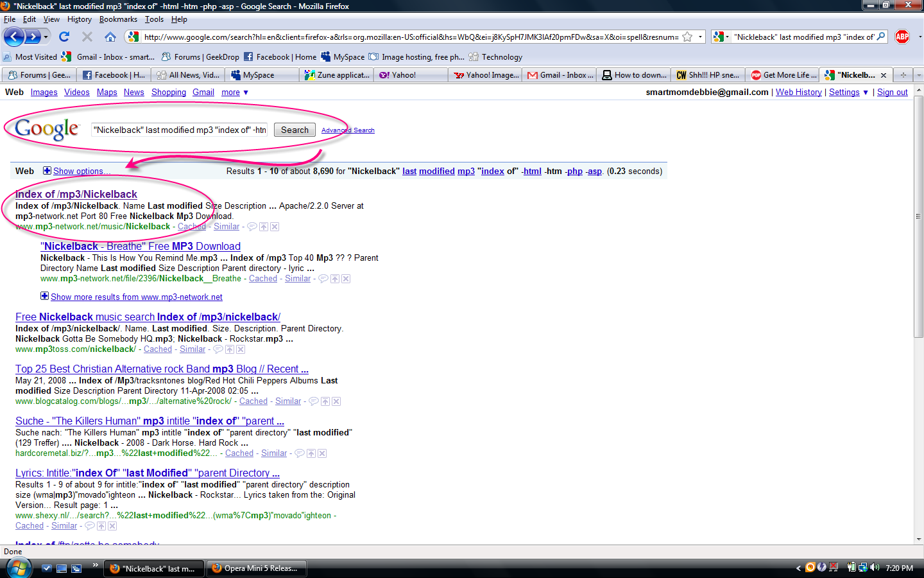This screenshot has height=578, width=924.
Task: Open a new tab with plus button
Action: 903,75
